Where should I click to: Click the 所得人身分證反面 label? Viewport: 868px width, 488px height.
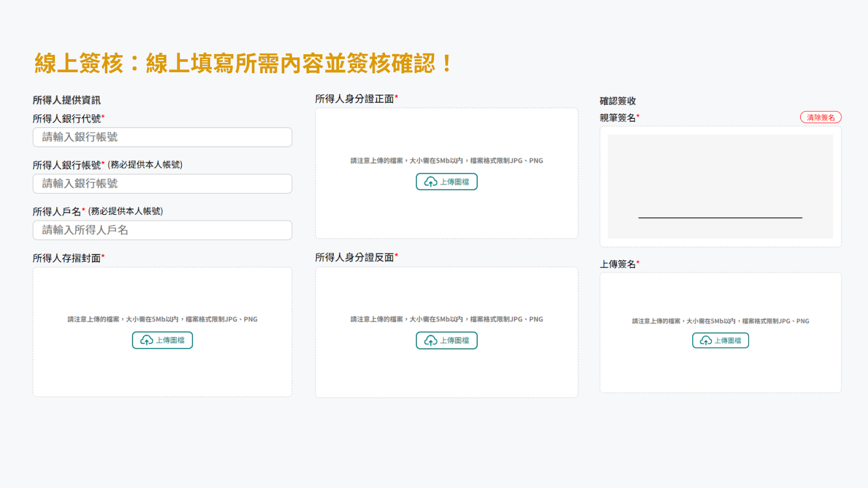click(x=356, y=258)
